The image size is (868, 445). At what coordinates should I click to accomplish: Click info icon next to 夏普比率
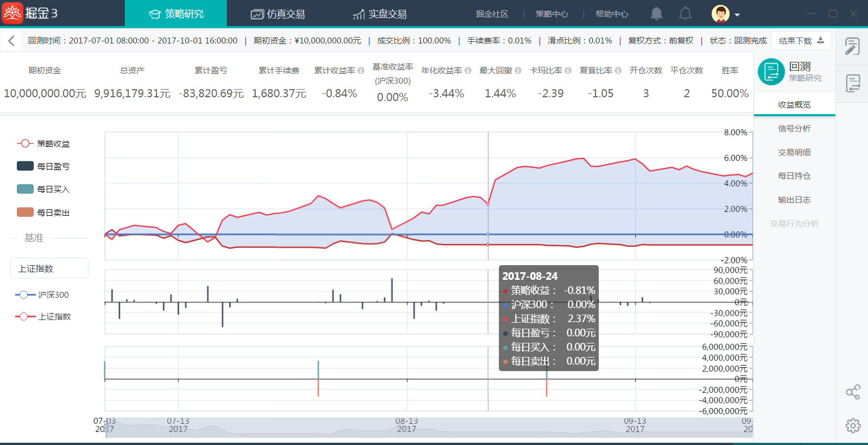point(618,71)
